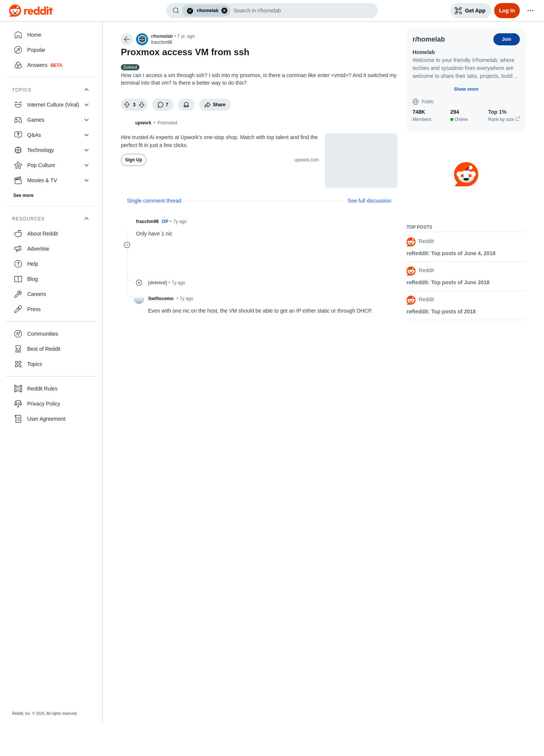Open the three-dot more options menu
This screenshot has height=756, width=544.
530,11
